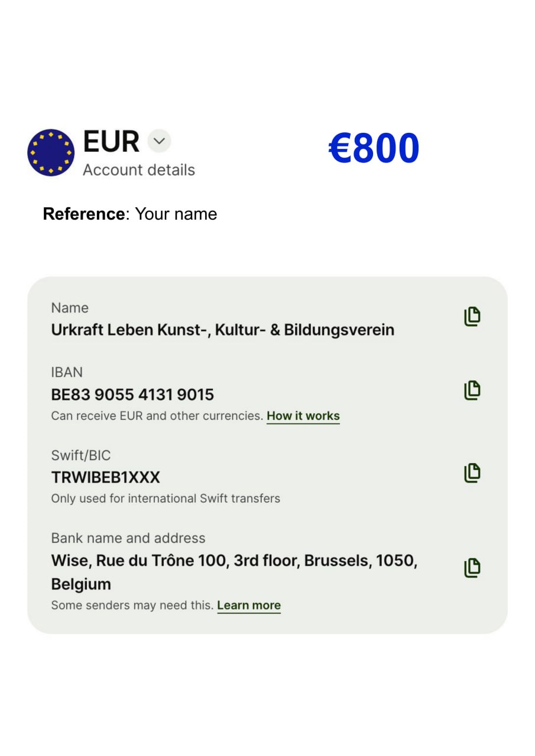Select the BE83 9055 4131 9015 IBAN
This screenshot has width=535, height=756.
[132, 395]
